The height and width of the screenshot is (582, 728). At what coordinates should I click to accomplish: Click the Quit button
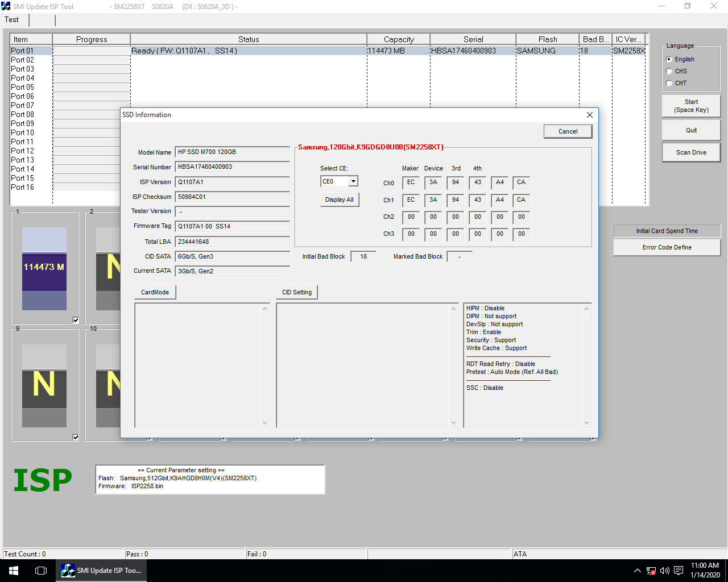(x=691, y=130)
